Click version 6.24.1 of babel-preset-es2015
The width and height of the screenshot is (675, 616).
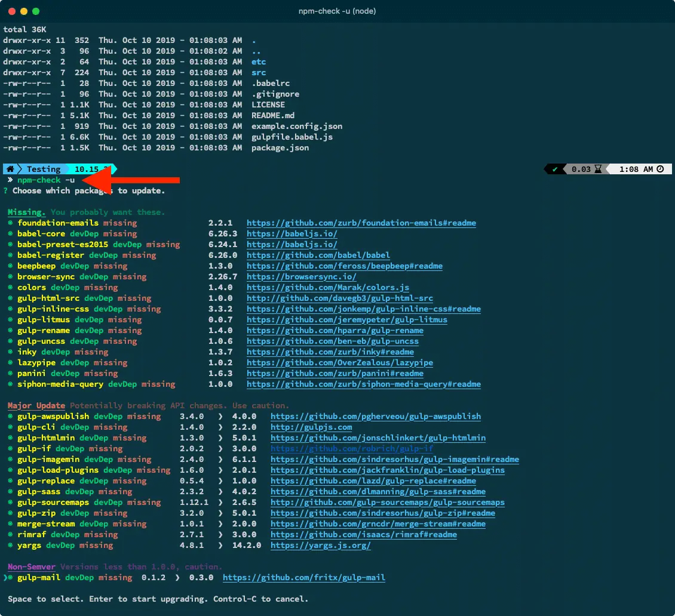tap(223, 244)
